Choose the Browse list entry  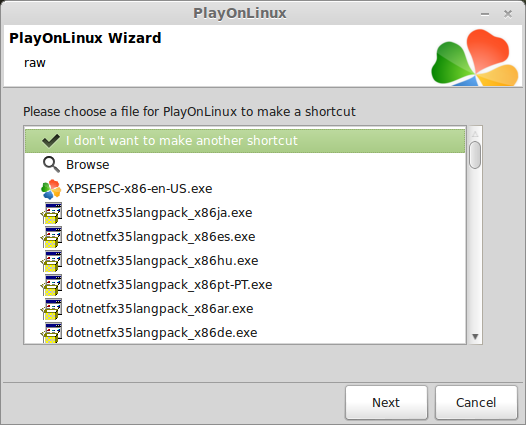245,165
